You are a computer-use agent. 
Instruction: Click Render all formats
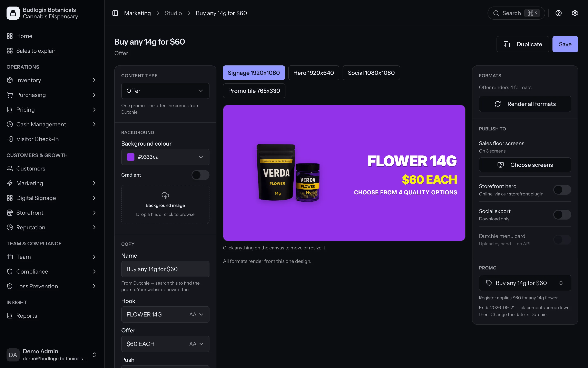coord(525,104)
